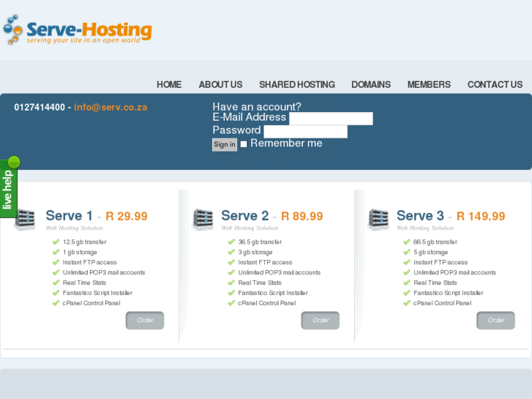
Task: Click the 66.5 gb transfer feature
Action: [x=435, y=242]
